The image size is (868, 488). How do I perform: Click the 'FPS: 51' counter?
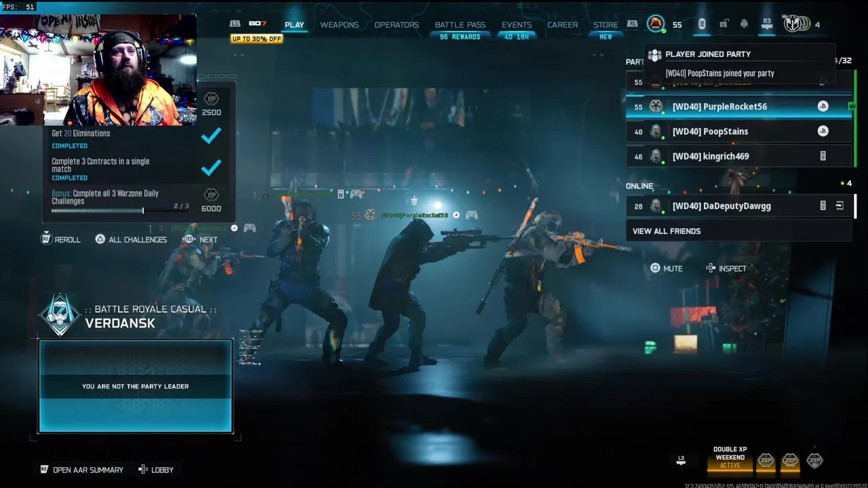[18, 7]
